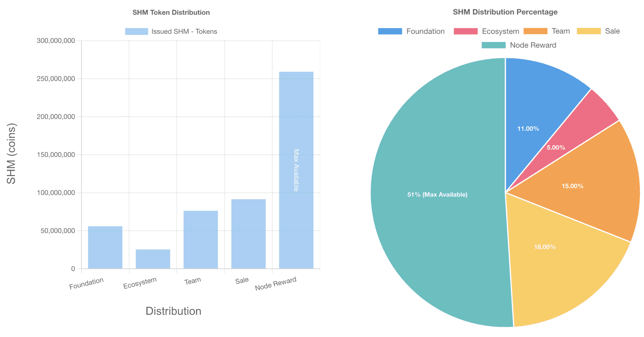The image size is (644, 337).
Task: Click the 100,000,000 axis label
Action: [x=56, y=193]
